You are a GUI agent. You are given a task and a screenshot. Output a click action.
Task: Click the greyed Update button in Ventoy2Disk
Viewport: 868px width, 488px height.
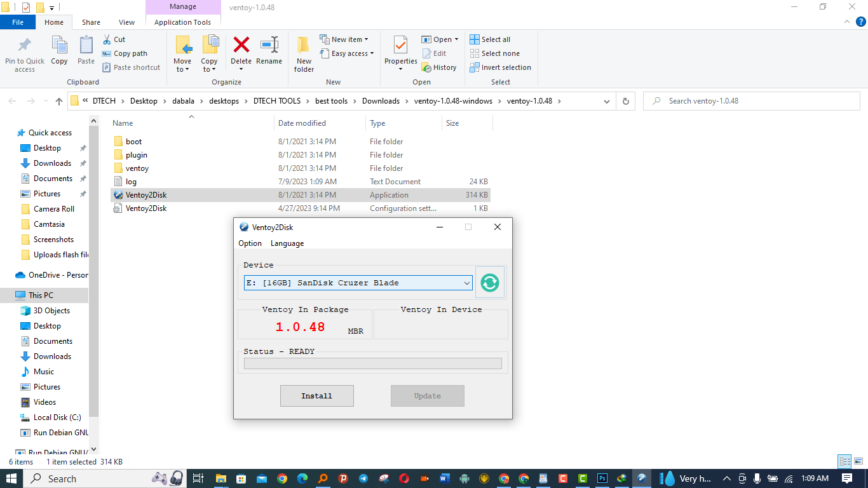click(427, 396)
